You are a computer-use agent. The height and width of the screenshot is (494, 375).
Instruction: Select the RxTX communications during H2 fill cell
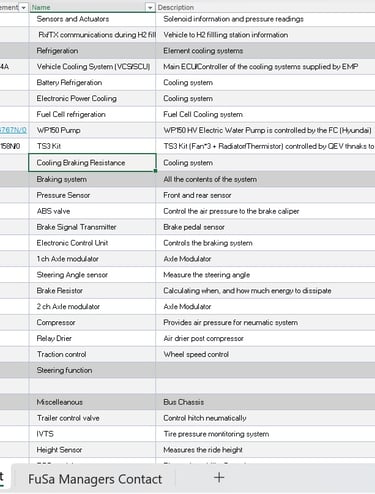coord(92,35)
